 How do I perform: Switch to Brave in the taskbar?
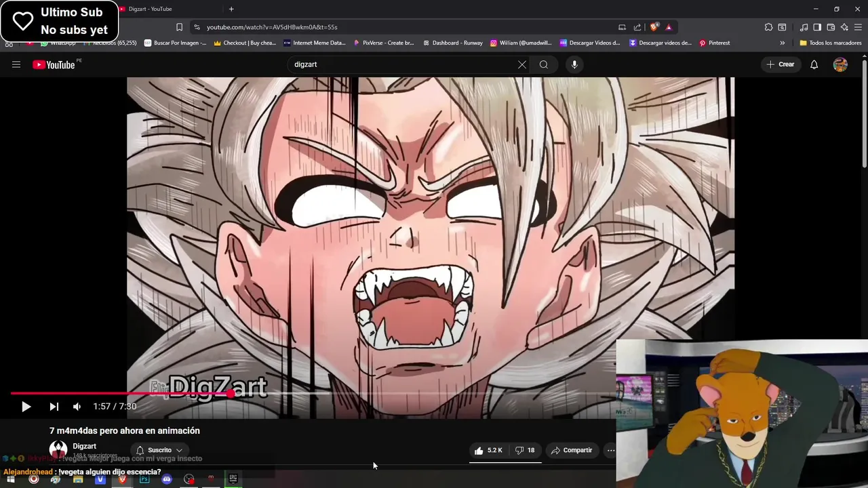123,479
